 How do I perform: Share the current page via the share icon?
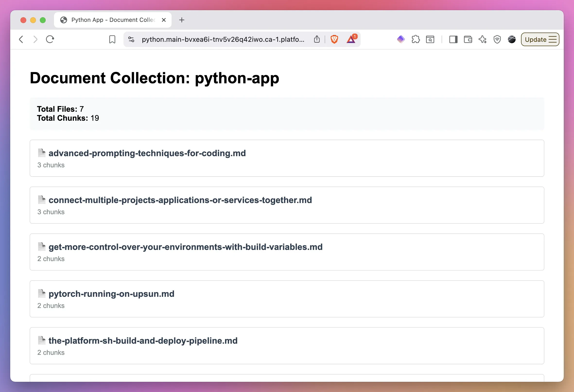pos(317,39)
